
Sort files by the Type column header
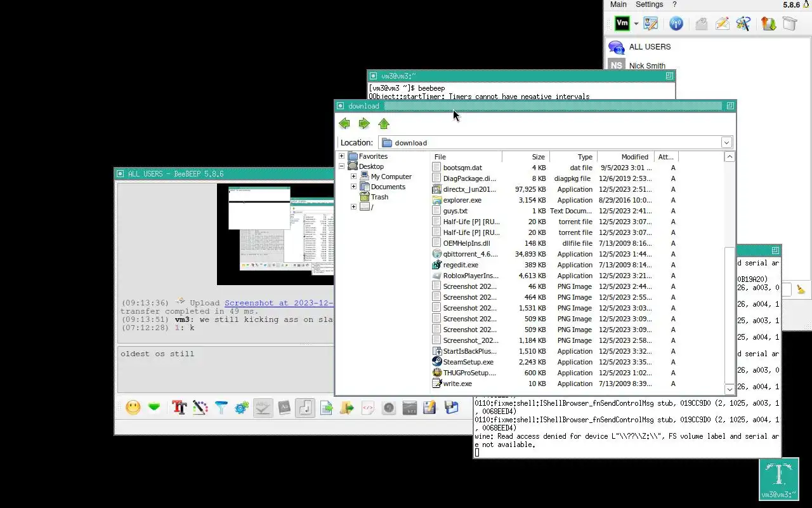point(573,157)
